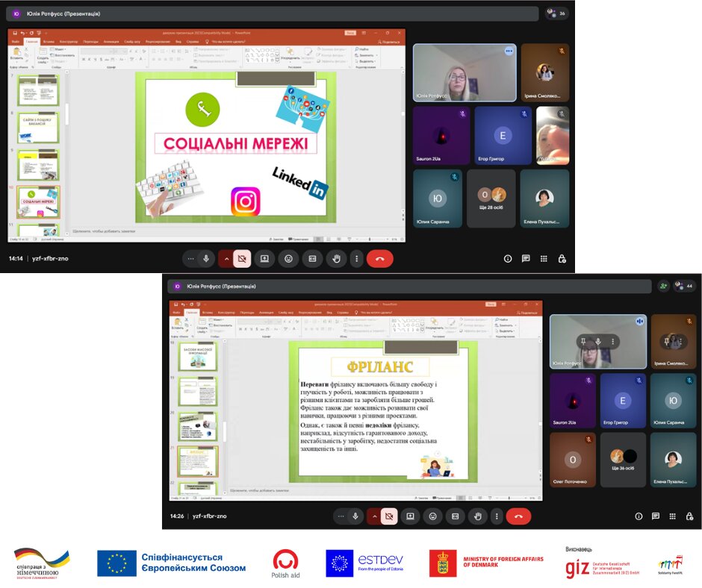Open activities grid icon in lower window
Viewport: 702px width, 588px height.
[x=672, y=516]
